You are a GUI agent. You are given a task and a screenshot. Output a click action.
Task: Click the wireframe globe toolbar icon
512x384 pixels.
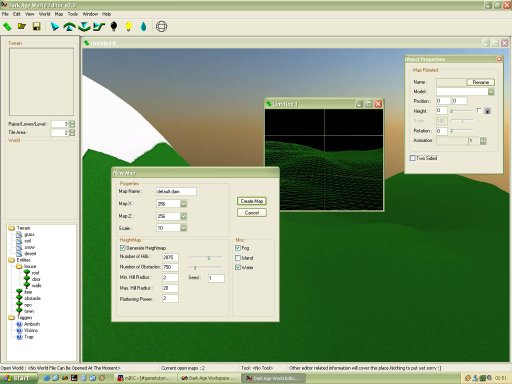(x=161, y=26)
